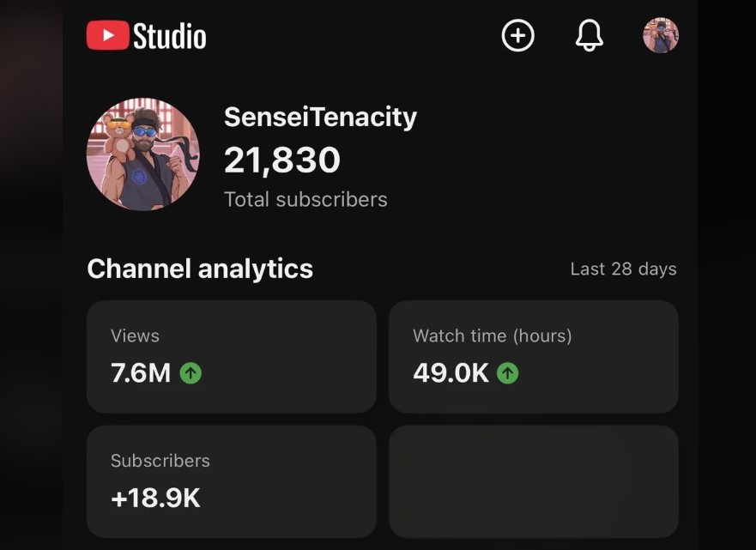This screenshot has width=756, height=550.
Task: Tap the 49.0K watch time value
Action: (451, 373)
